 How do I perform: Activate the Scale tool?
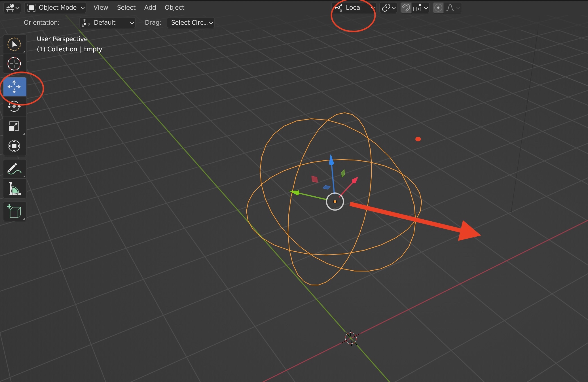14,126
